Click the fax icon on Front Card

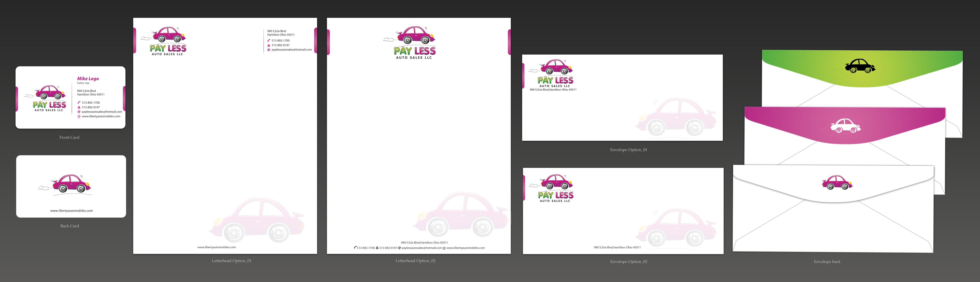tap(79, 107)
